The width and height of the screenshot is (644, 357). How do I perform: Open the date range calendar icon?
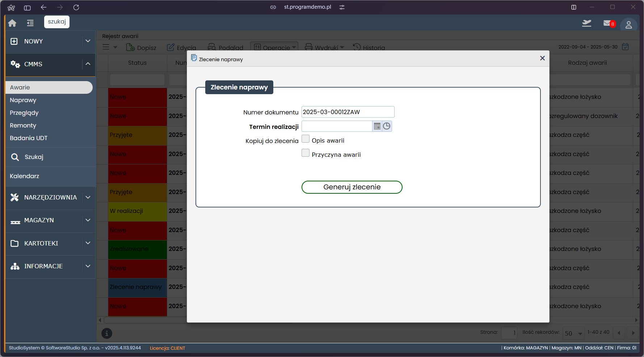click(x=625, y=47)
